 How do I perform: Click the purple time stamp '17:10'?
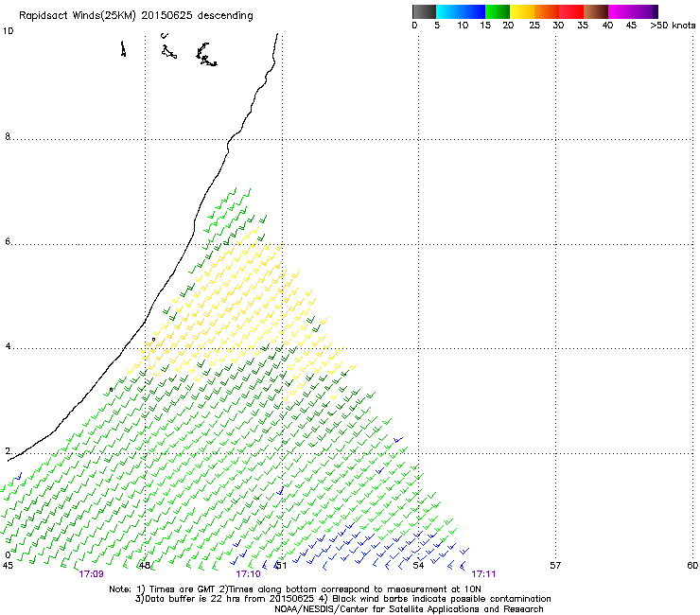(248, 574)
